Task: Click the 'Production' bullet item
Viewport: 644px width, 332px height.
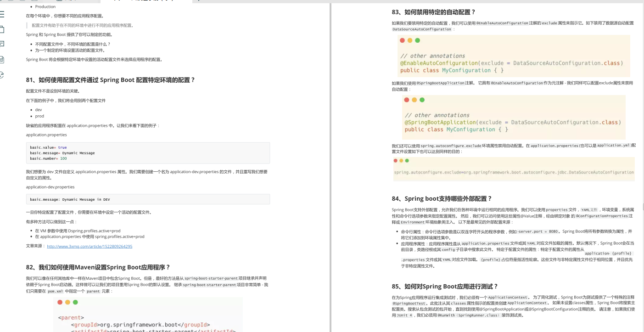Action: [x=45, y=6]
